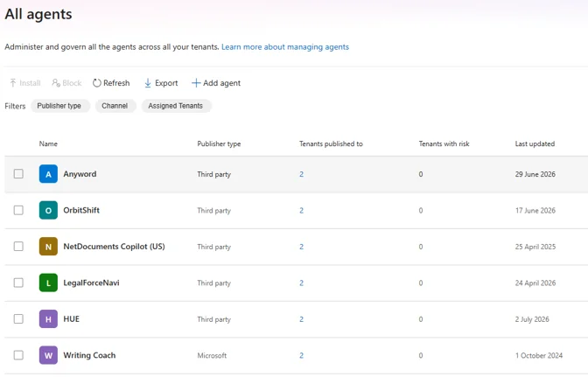
Task: Click the Install button label
Action: [30, 83]
